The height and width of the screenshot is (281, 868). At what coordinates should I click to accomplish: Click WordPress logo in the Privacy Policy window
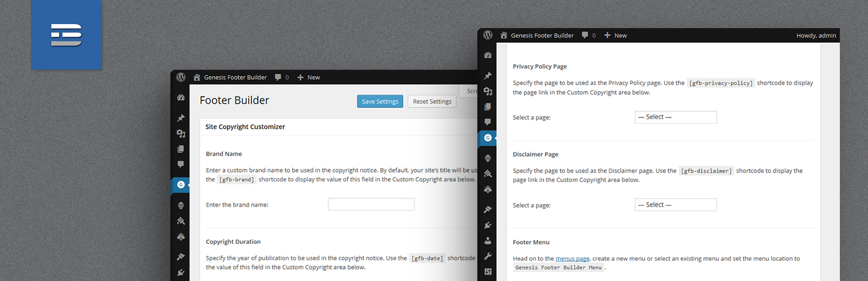click(487, 35)
